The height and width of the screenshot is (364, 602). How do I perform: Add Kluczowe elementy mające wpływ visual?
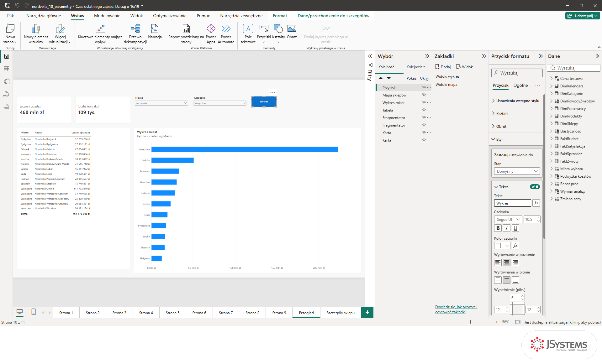coord(100,34)
